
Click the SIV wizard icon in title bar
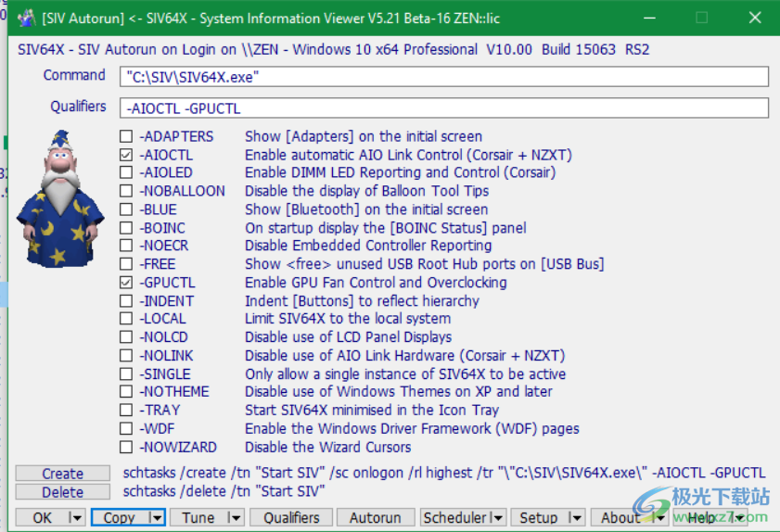[26, 19]
